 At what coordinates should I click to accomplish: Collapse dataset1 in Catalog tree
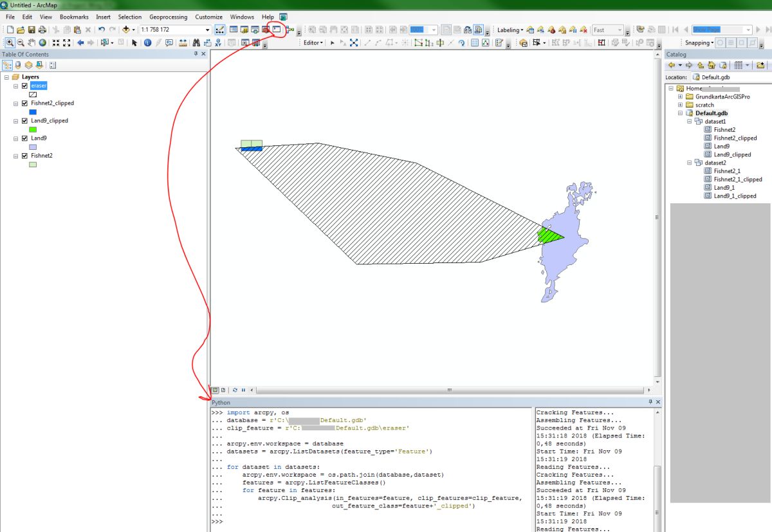(x=690, y=121)
